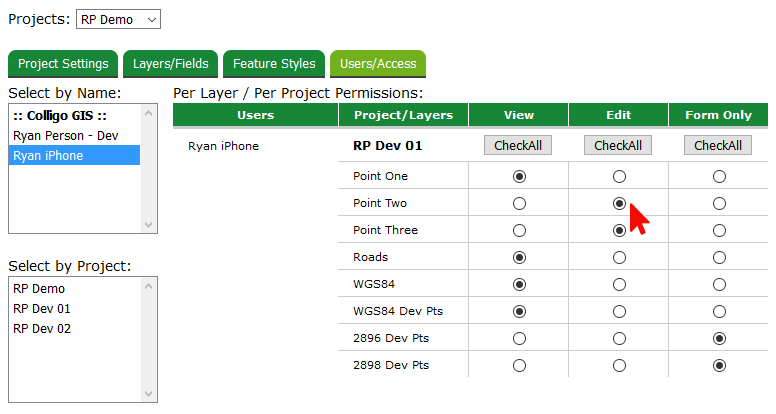Open the Layers/Fields tab
The width and height of the screenshot is (776, 414).
point(171,64)
